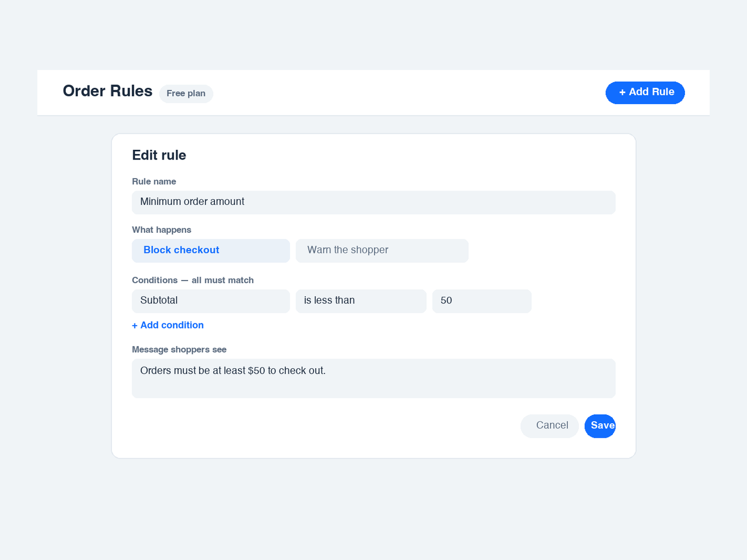Click the 'Message shoppers see' label
Screen dimensions: 747x560
[179, 350]
